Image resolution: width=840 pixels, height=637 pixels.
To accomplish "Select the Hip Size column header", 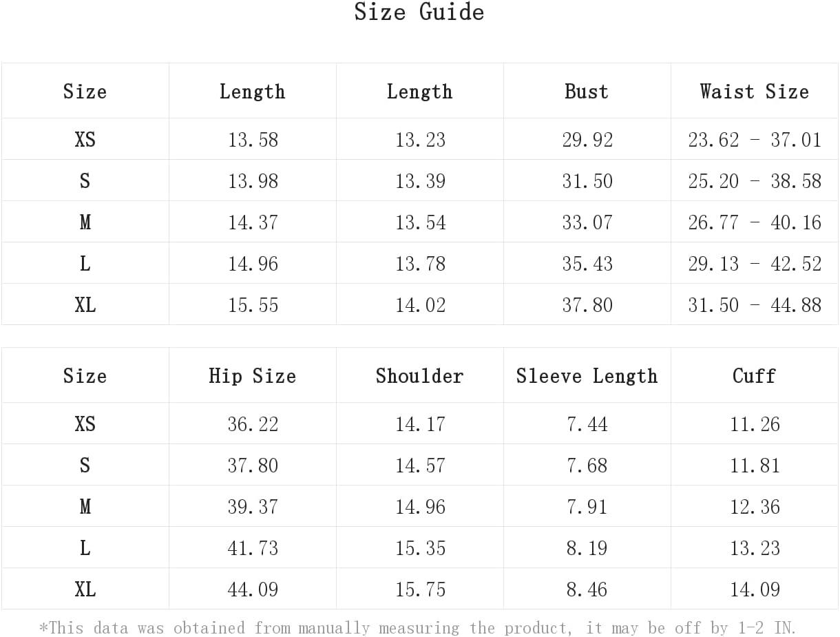I will coord(252,376).
